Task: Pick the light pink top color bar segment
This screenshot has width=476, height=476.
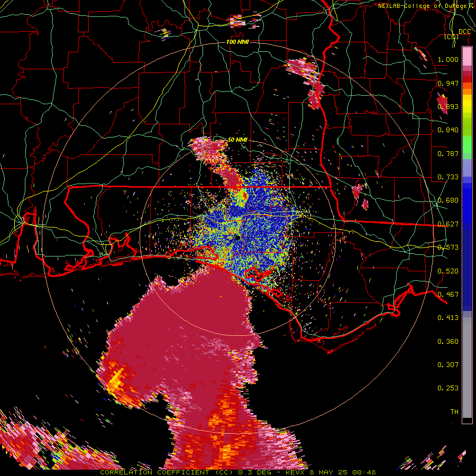Action: (467, 56)
